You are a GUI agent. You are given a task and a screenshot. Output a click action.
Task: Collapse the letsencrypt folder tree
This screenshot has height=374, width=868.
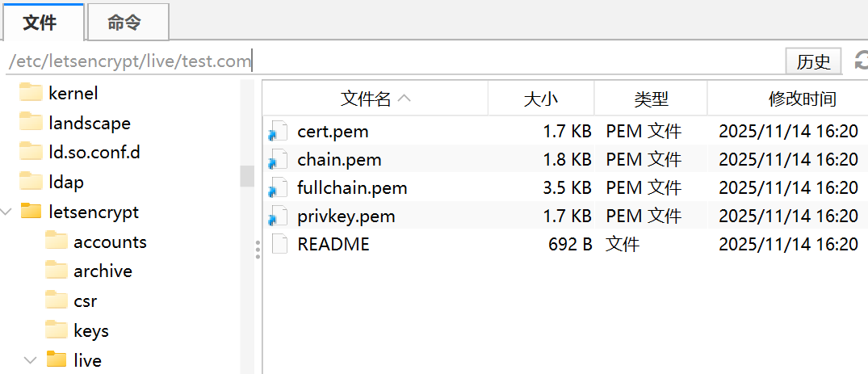click(6, 212)
